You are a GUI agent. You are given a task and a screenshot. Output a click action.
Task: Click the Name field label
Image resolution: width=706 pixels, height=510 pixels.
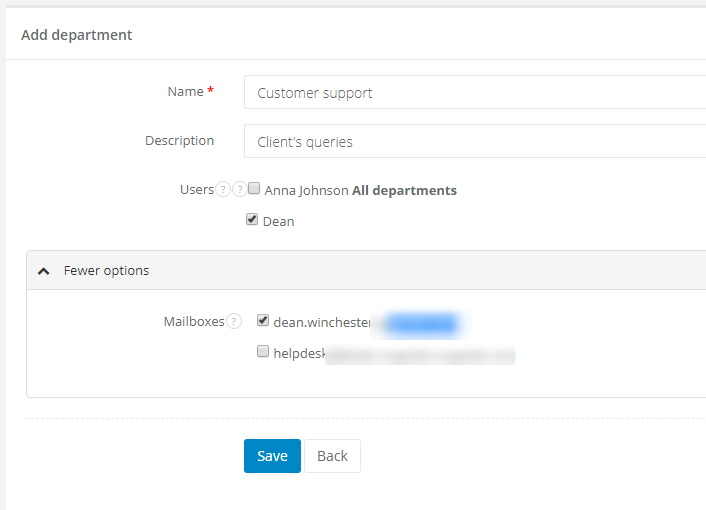coord(185,92)
